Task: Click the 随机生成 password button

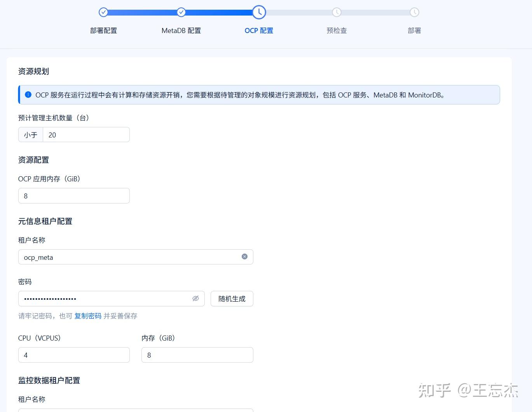Action: [232, 299]
